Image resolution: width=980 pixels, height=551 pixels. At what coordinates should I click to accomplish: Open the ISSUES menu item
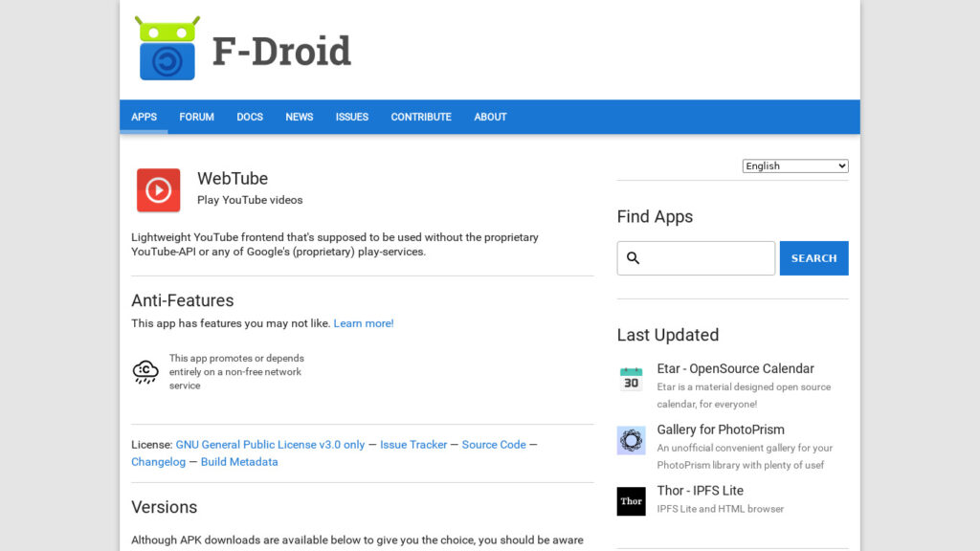click(x=352, y=117)
